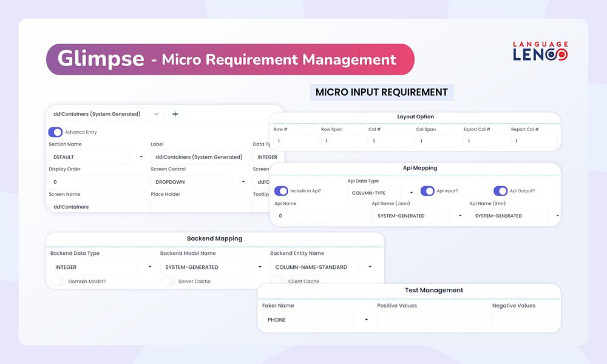Toggle the Include in Api switch
This screenshot has height=364, width=607.
[281, 190]
